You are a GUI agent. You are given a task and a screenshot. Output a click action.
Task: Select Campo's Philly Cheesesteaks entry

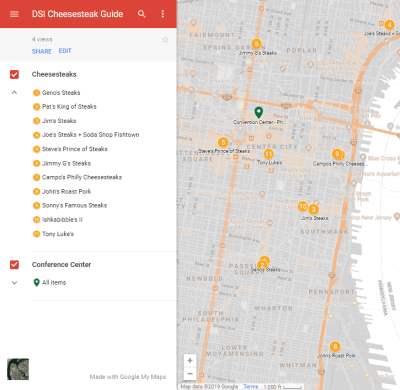(77, 177)
